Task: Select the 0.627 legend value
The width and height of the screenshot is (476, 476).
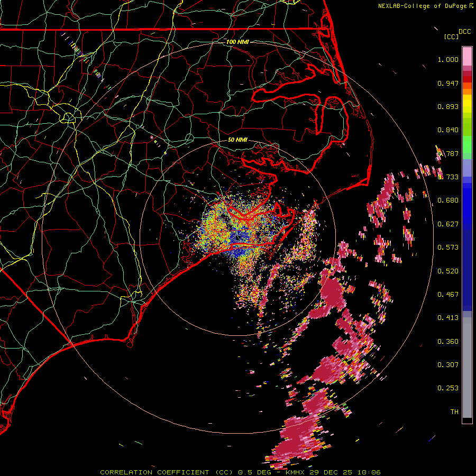Action: click(448, 224)
